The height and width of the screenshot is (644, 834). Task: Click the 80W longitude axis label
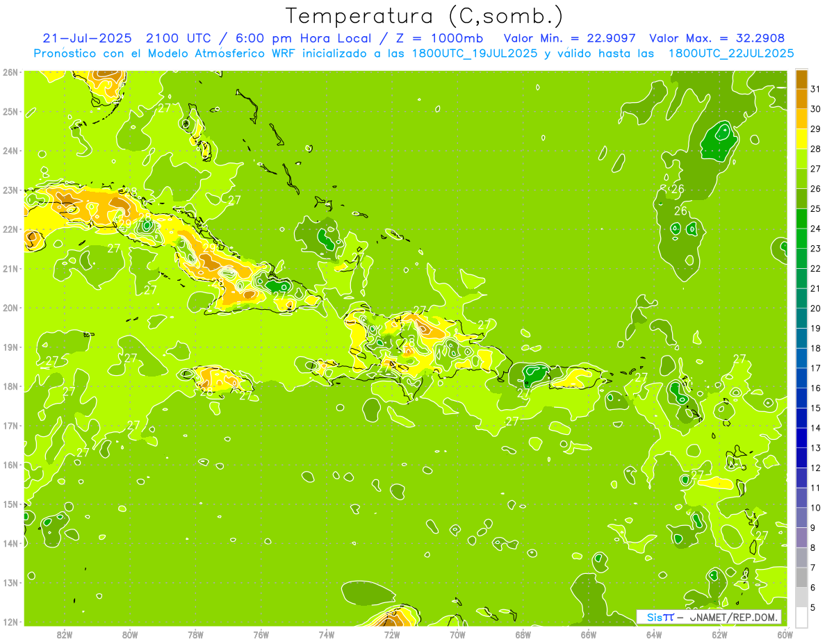pyautogui.click(x=130, y=634)
